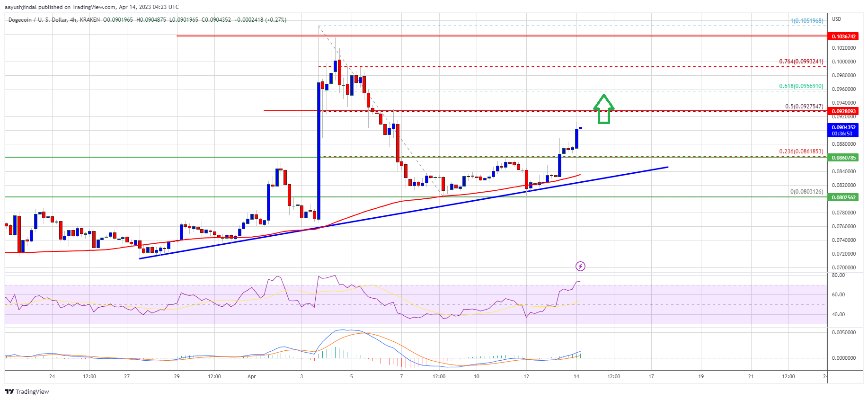Click the 0.0928093 red price label

point(842,111)
